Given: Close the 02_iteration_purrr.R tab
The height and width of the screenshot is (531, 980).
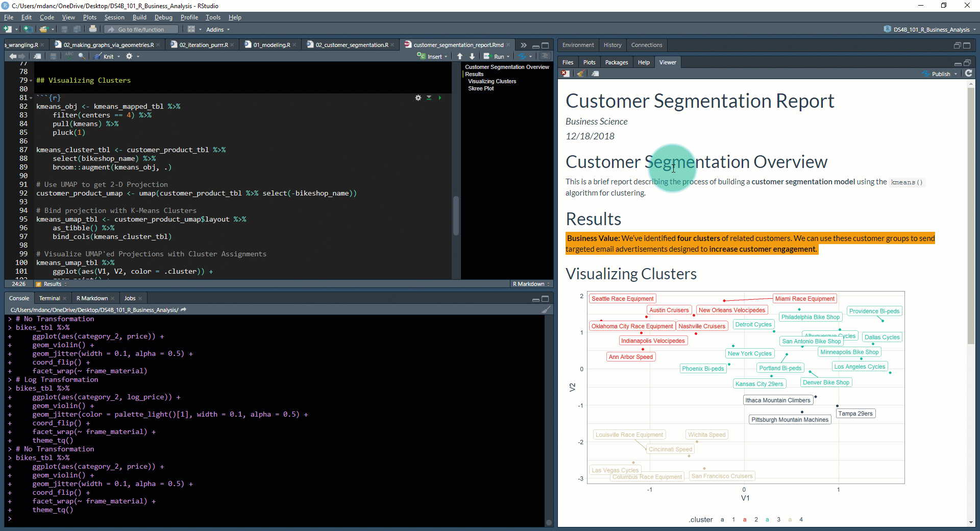Looking at the screenshot, I should click(x=232, y=45).
